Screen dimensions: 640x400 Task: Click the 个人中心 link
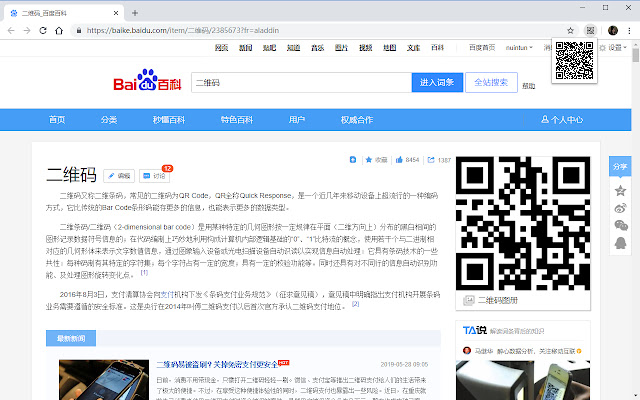click(x=562, y=120)
